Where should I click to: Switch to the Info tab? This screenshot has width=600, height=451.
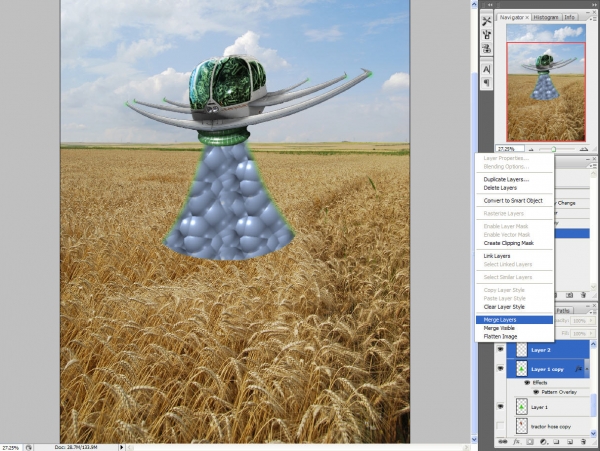coord(569,17)
